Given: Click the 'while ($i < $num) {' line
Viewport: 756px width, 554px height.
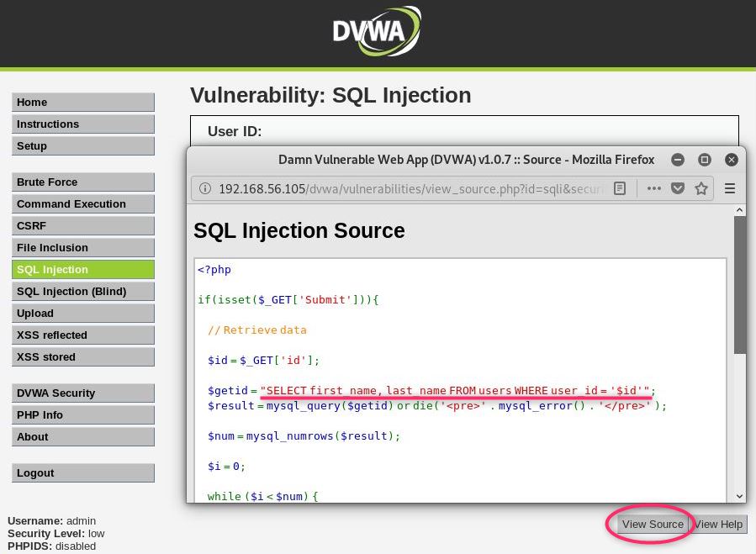Looking at the screenshot, I should (x=262, y=496).
